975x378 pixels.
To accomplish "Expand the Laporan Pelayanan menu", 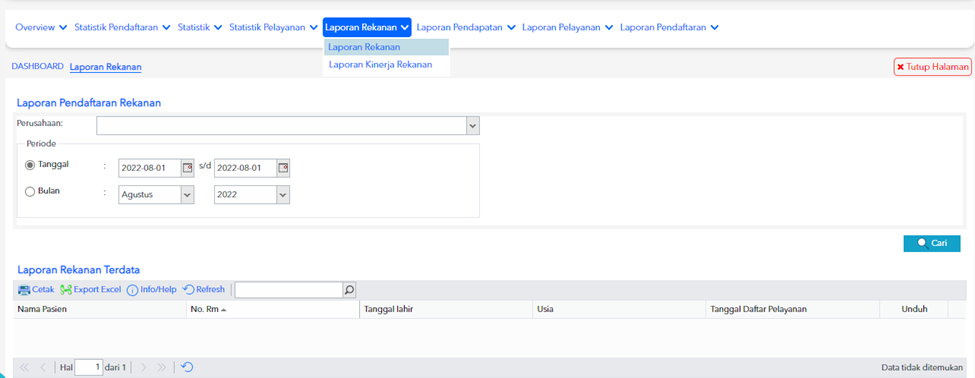I will pyautogui.click(x=568, y=27).
